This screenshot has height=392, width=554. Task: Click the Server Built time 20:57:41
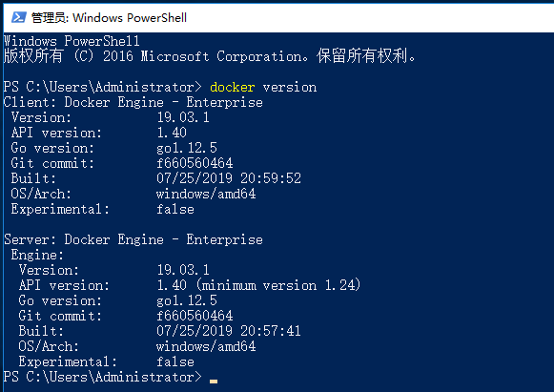coord(271,331)
